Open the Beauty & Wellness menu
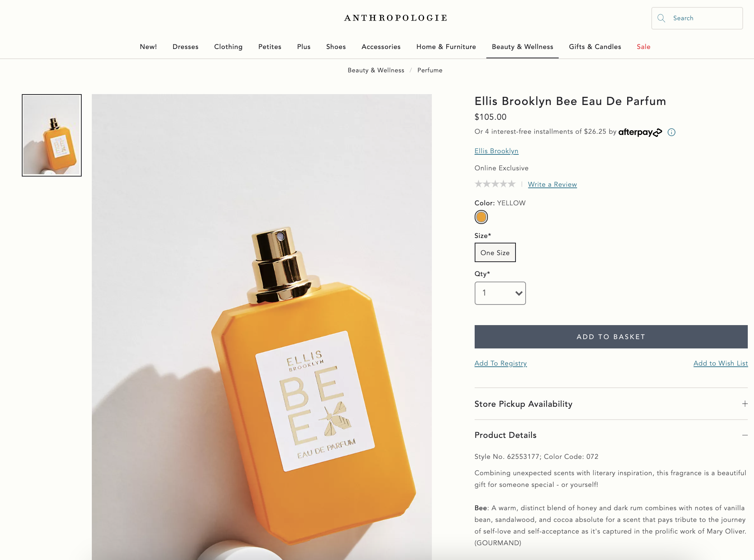 pyautogui.click(x=522, y=47)
